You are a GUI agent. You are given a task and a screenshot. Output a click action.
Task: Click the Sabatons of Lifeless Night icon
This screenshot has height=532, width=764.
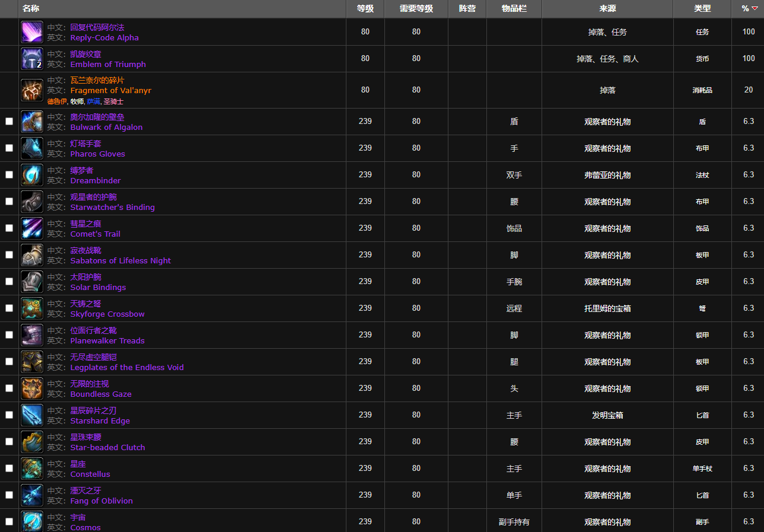(x=32, y=255)
